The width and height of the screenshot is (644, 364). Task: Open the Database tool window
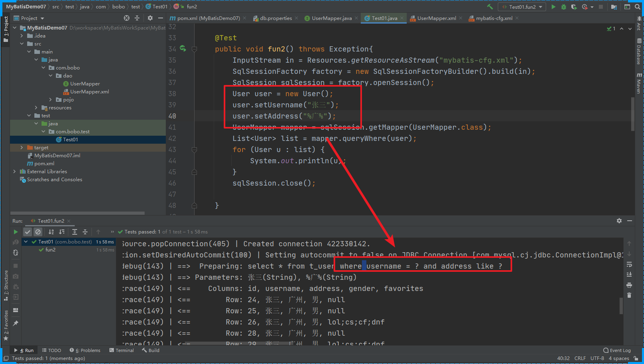coord(639,51)
